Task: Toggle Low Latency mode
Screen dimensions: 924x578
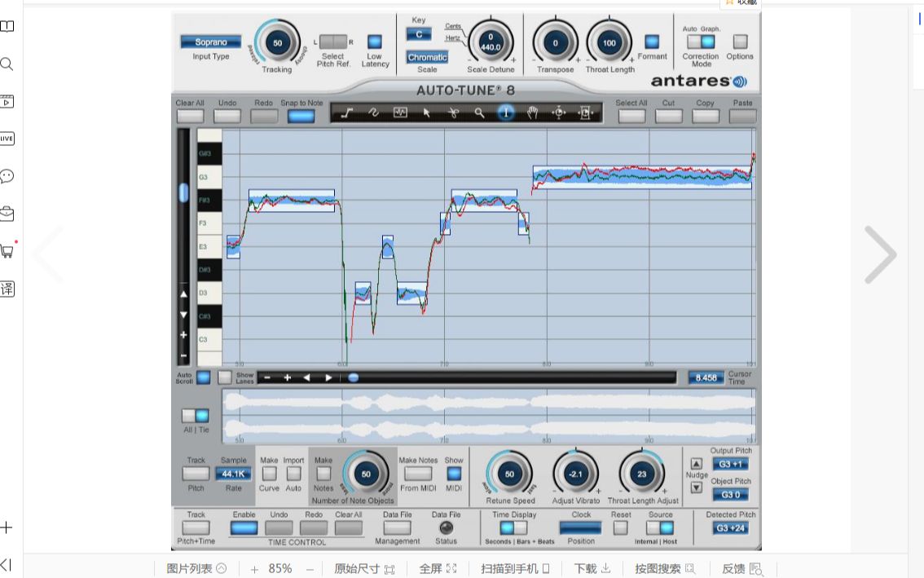Action: [x=375, y=42]
